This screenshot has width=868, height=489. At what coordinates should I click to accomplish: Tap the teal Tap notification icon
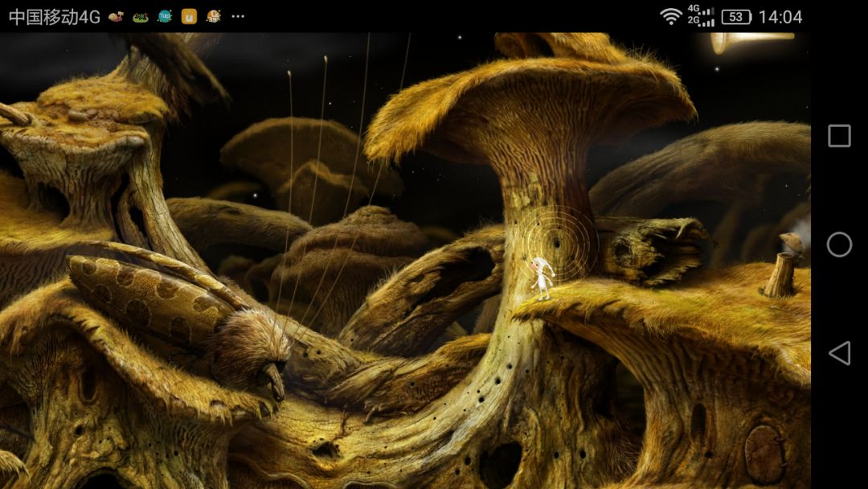[165, 17]
